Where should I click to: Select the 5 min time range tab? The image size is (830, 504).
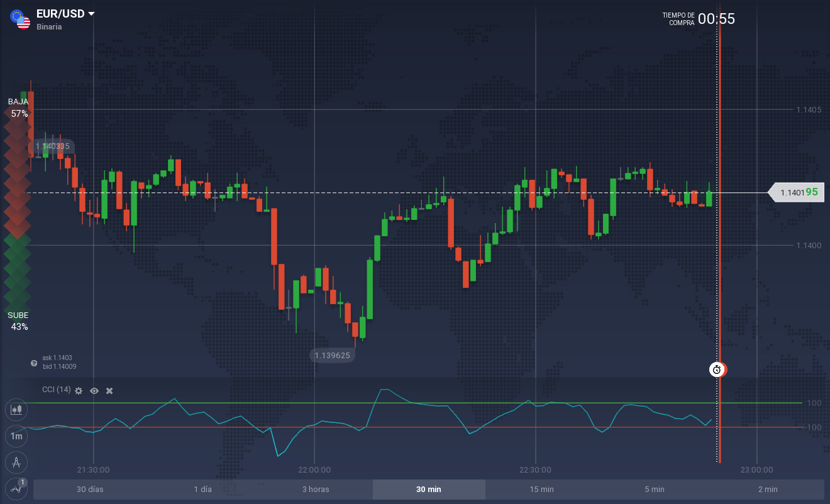tap(655, 490)
